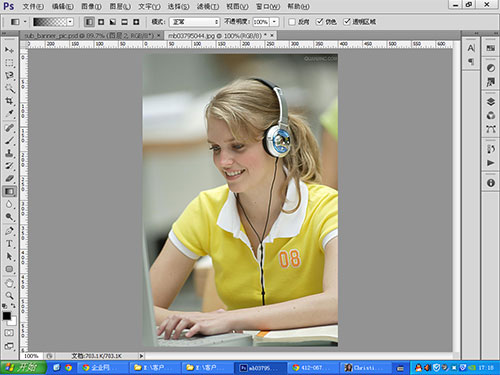This screenshot has height=375, width=500.
Task: Select the History Brush tool
Action: tap(9, 166)
